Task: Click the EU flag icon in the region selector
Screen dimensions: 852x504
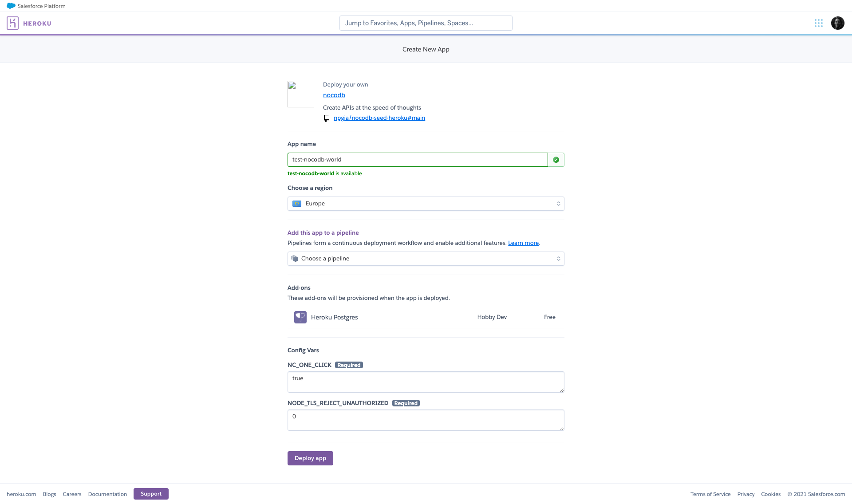Action: pyautogui.click(x=297, y=204)
